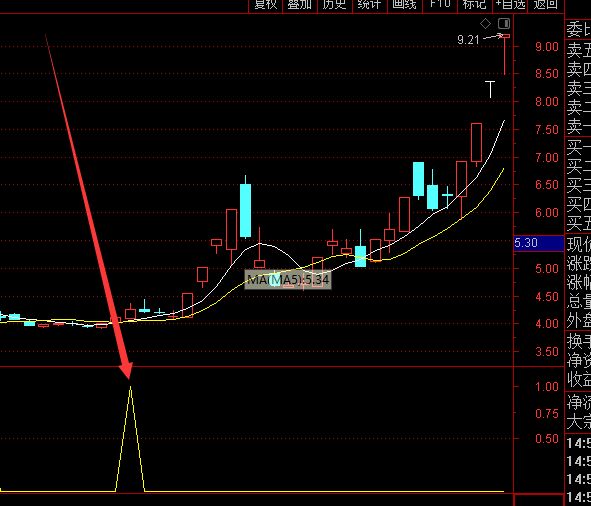
Task: Select the 现价 row in the side panel
Action: (579, 245)
